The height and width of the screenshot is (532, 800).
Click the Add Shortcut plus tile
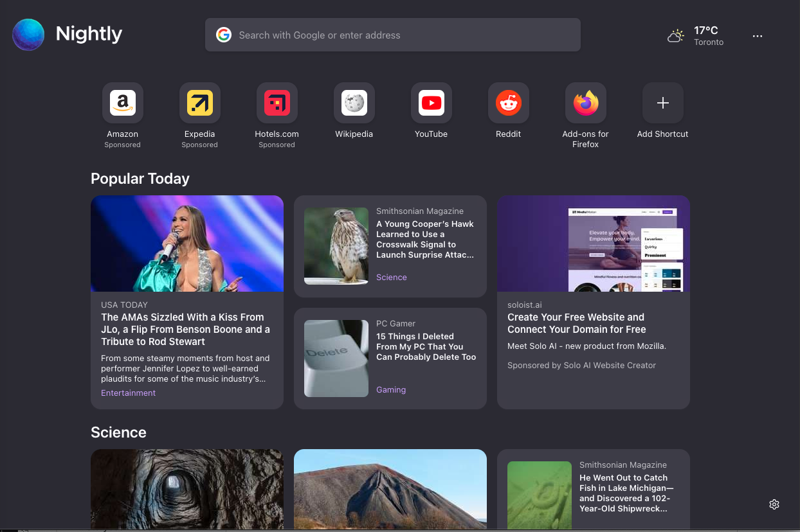[x=662, y=103]
